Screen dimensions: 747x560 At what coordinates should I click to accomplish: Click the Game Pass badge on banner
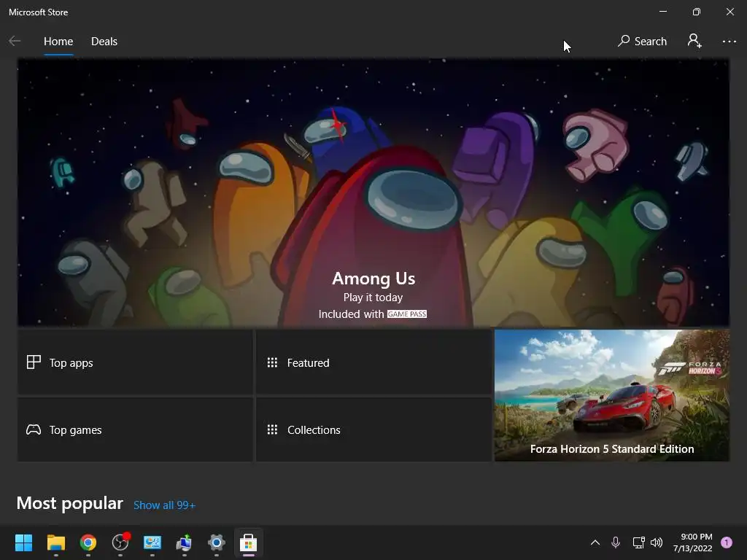click(x=407, y=314)
